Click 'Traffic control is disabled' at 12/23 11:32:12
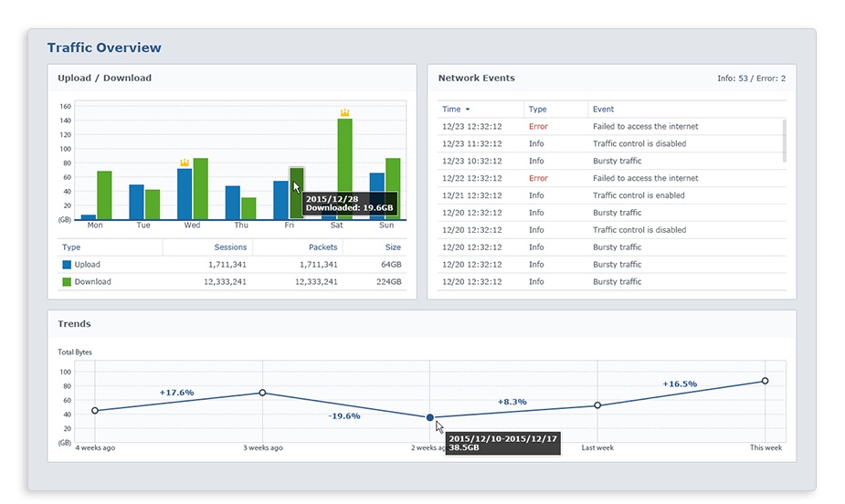The height and width of the screenshot is (504, 845). [639, 143]
